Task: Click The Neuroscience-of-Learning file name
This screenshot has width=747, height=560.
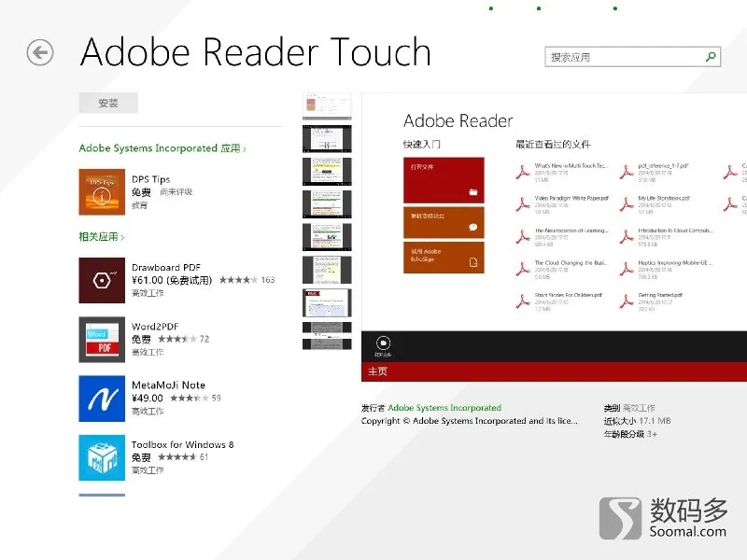Action: [x=571, y=231]
